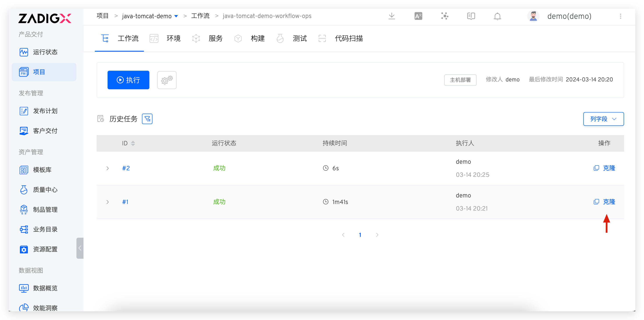
Task: Click the 主机部署 tag
Action: click(460, 80)
